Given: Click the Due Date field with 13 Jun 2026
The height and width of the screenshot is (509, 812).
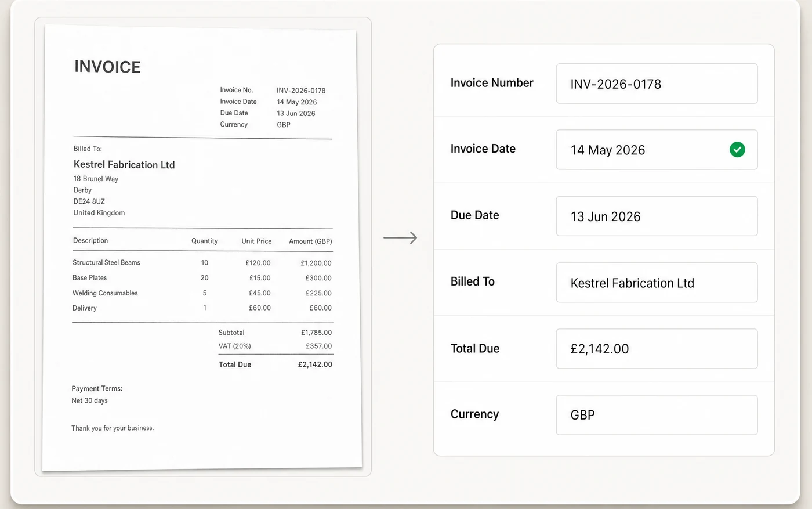Looking at the screenshot, I should tap(657, 216).
